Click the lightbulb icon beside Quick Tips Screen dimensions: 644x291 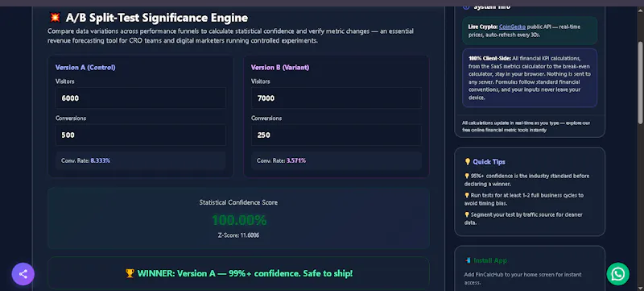tap(468, 161)
